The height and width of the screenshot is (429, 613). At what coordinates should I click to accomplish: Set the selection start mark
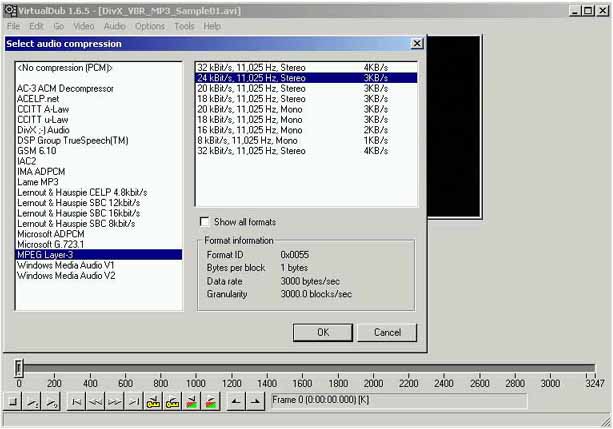coord(236,402)
